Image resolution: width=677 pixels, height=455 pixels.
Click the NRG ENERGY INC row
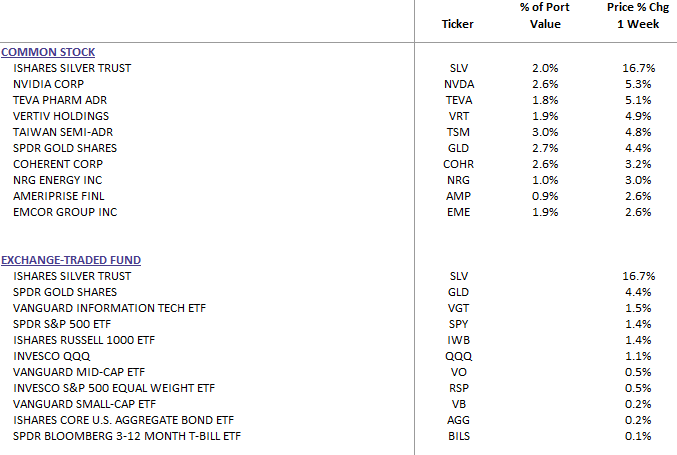pos(53,180)
